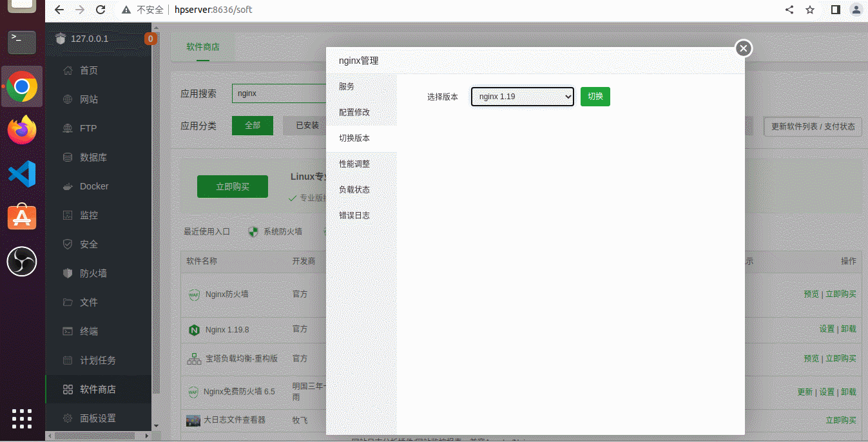Image resolution: width=868 pixels, height=442 pixels.
Task: Bookmark this page with the star icon
Action: click(810, 10)
